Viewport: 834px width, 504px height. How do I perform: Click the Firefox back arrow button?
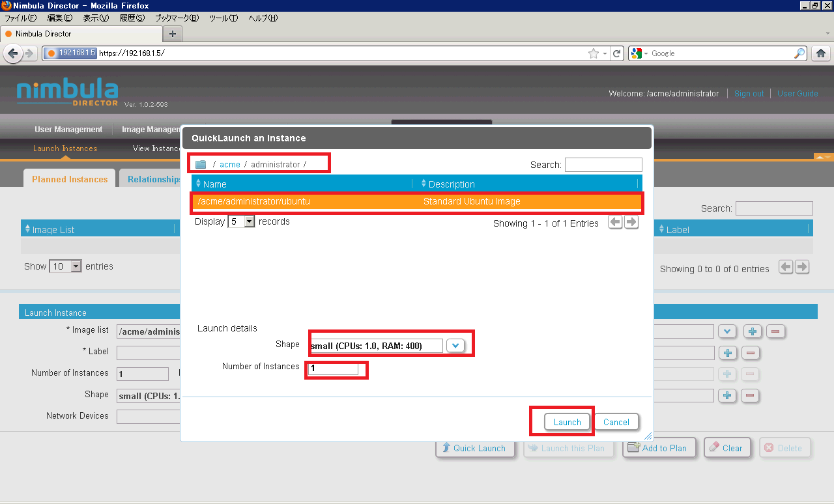pyautogui.click(x=12, y=53)
